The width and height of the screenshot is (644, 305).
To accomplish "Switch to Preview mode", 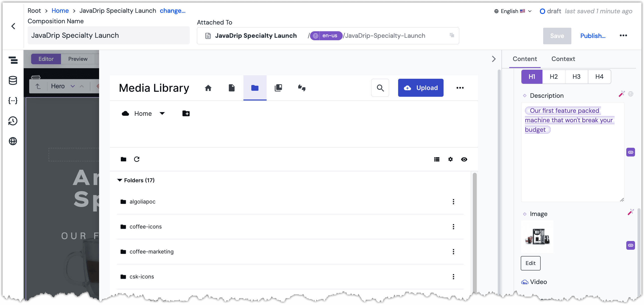I will pyautogui.click(x=78, y=59).
